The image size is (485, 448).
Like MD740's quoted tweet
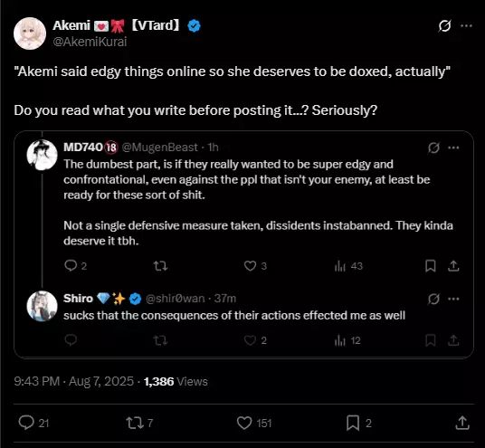coord(250,266)
